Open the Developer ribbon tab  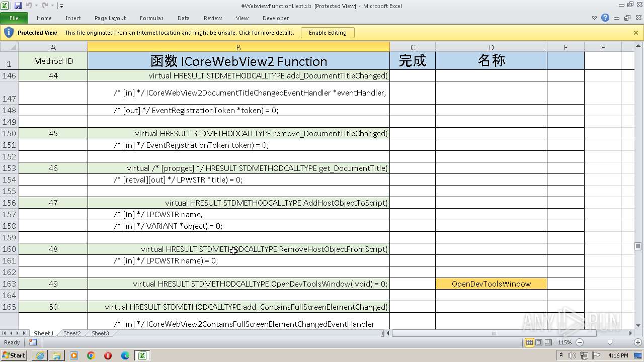(x=276, y=18)
